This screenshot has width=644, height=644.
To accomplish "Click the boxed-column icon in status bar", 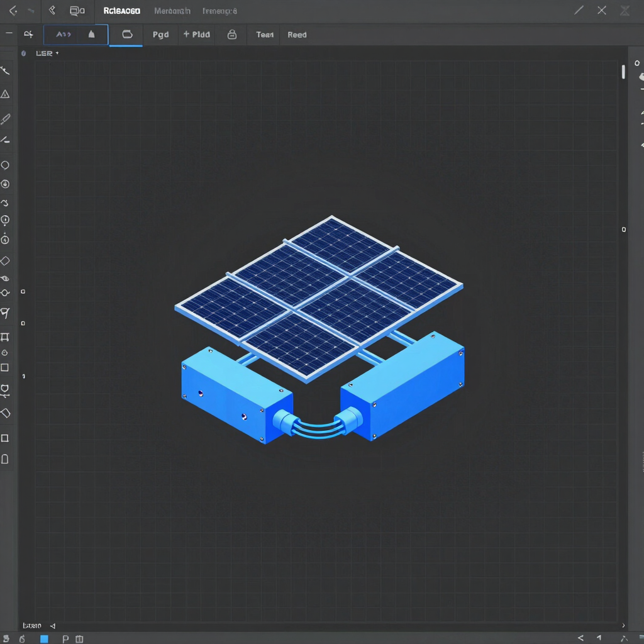I will (79, 639).
